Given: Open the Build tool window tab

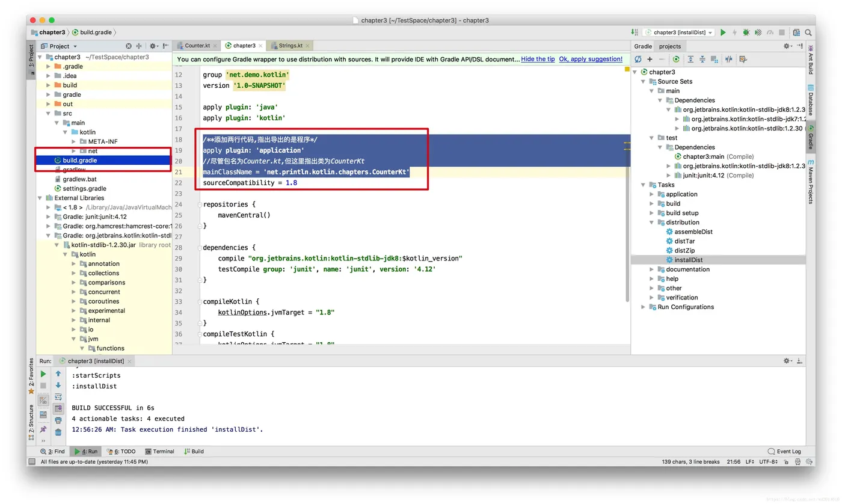Looking at the screenshot, I should (x=194, y=451).
